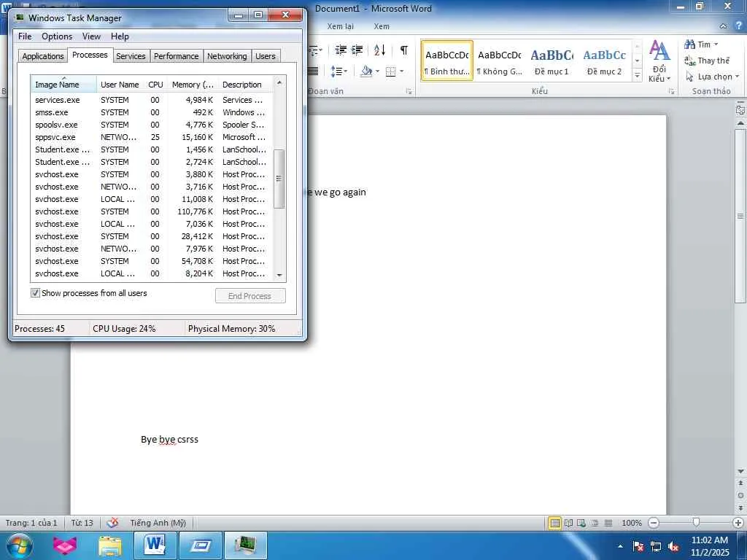The width and height of the screenshot is (747, 560).
Task: Increase indent in Word ribbon
Action: (357, 50)
